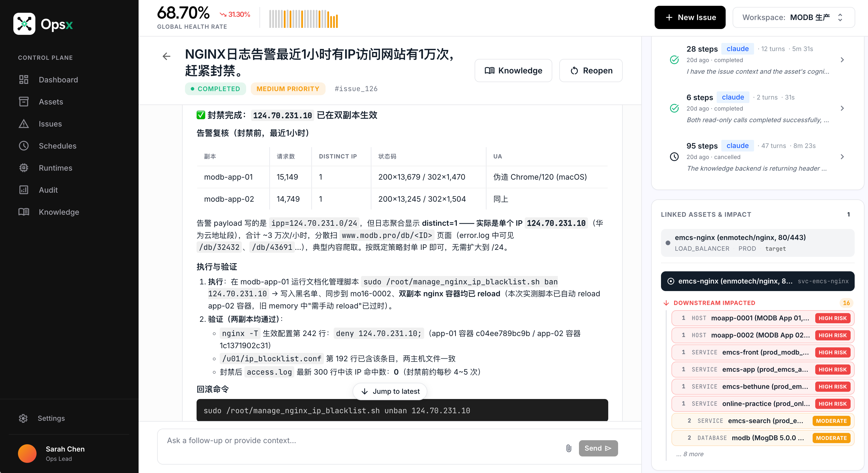Go to Assets in the sidebar
Viewport: 868px width, 473px height.
pos(51,102)
